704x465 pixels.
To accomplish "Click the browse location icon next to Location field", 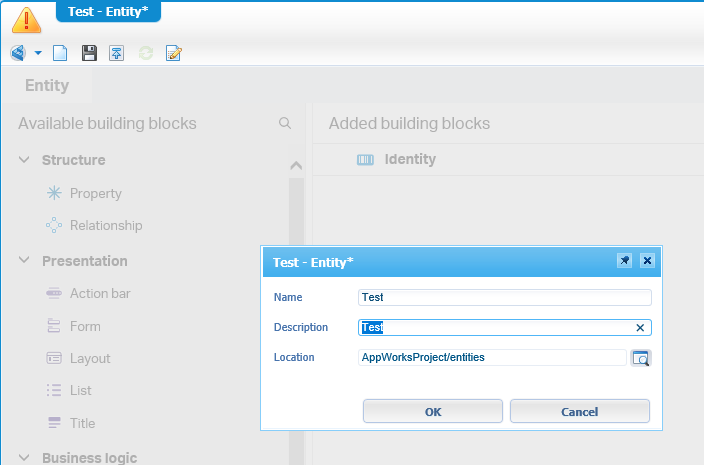I will (641, 358).
